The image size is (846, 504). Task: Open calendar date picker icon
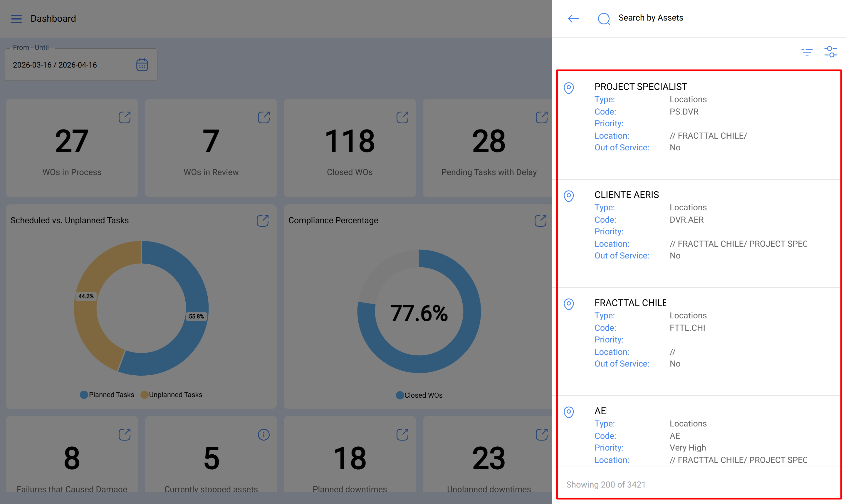[x=142, y=65]
